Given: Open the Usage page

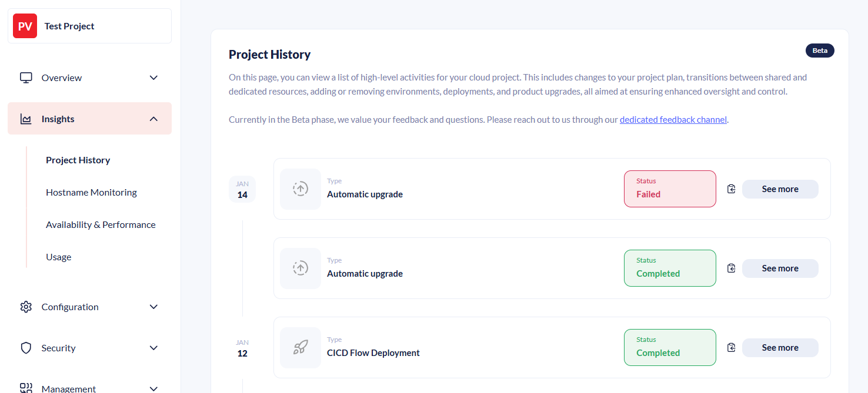Looking at the screenshot, I should click(58, 257).
